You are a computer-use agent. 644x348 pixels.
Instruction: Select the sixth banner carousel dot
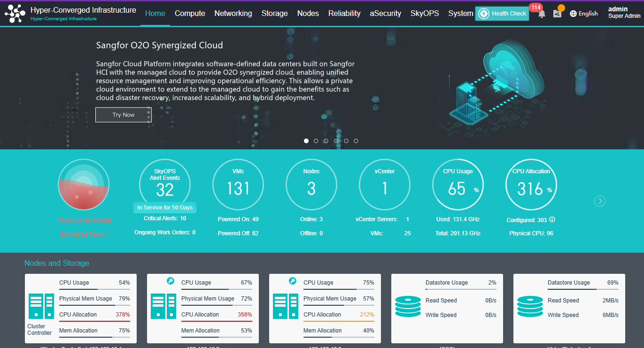coord(356,141)
